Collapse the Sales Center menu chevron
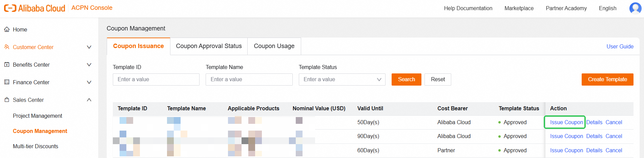The height and width of the screenshot is (158, 644). pos(89,100)
